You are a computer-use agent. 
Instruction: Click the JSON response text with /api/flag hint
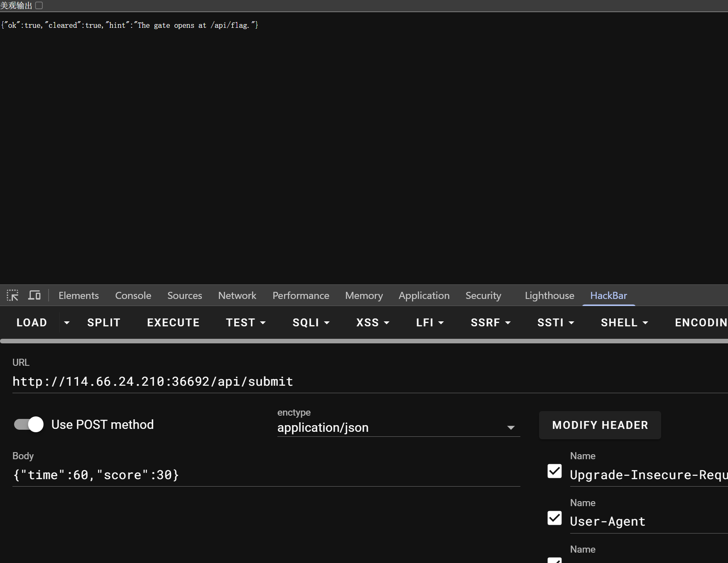point(130,25)
